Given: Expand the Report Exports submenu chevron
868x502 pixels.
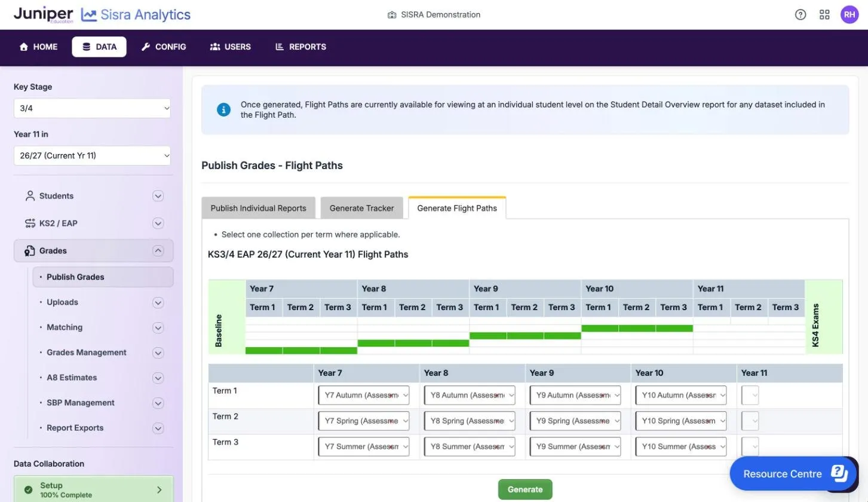Looking at the screenshot, I should pos(158,428).
